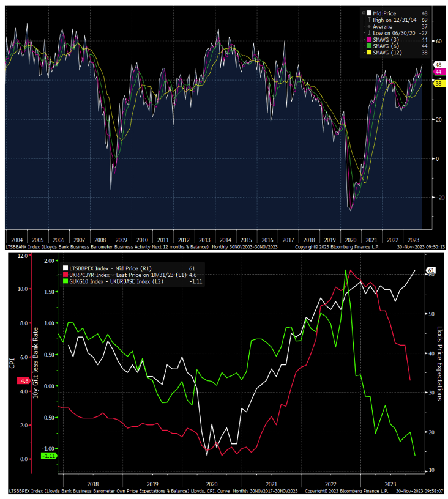Select the Average line marker icon
The image size is (448, 499).
(369, 26)
